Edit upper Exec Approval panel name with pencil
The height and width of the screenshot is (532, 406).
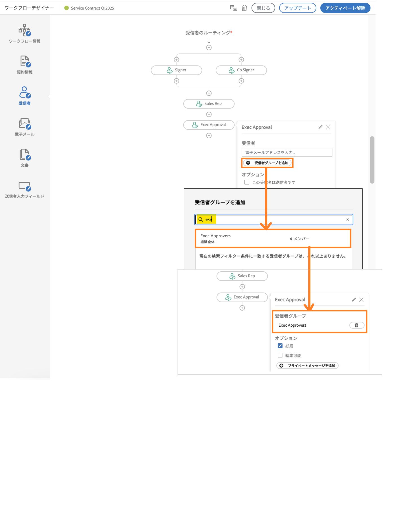(x=321, y=127)
